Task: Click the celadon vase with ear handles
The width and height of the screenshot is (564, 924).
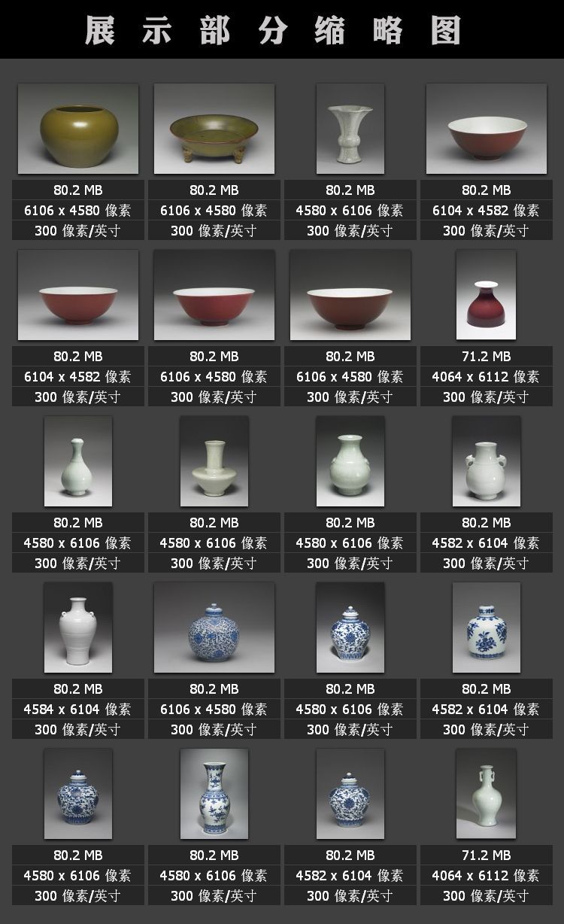Action: point(486,794)
